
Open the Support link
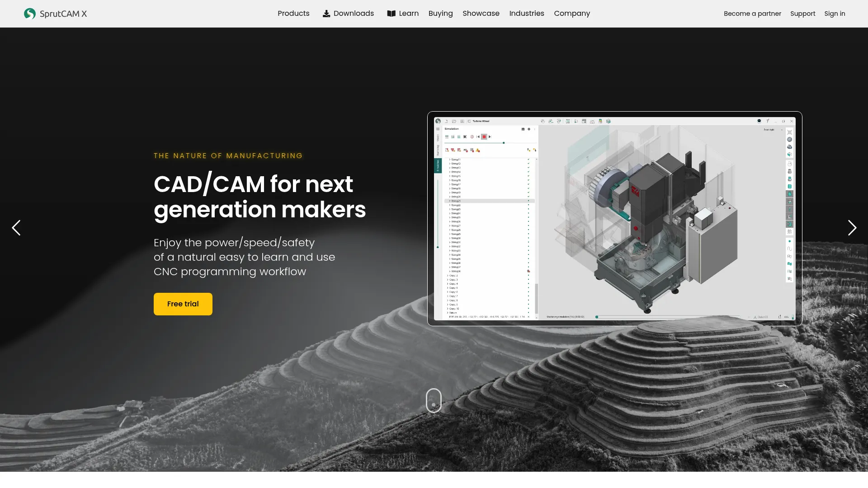(802, 14)
